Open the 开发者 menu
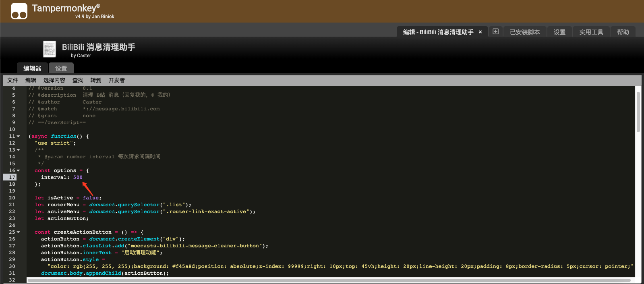644x284 pixels. click(x=117, y=80)
